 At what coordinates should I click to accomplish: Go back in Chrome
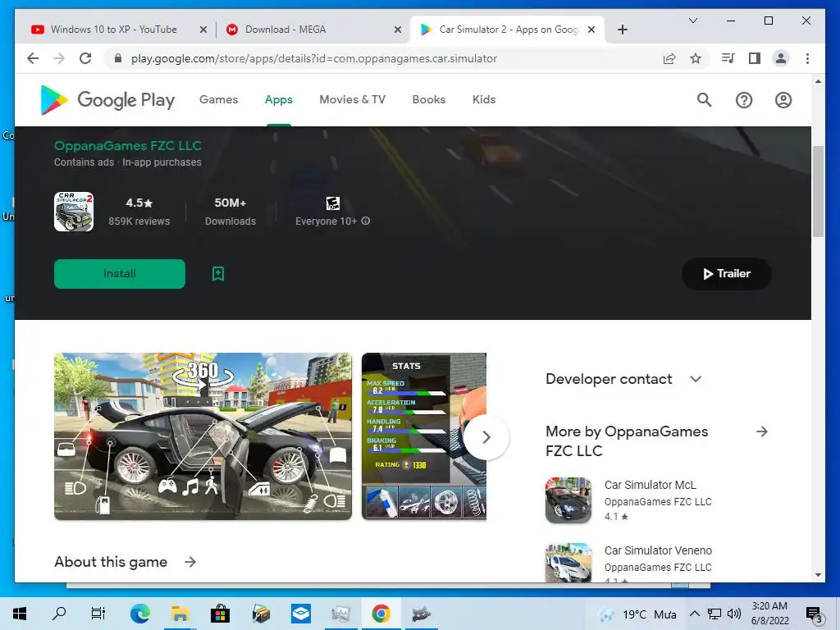point(33,58)
